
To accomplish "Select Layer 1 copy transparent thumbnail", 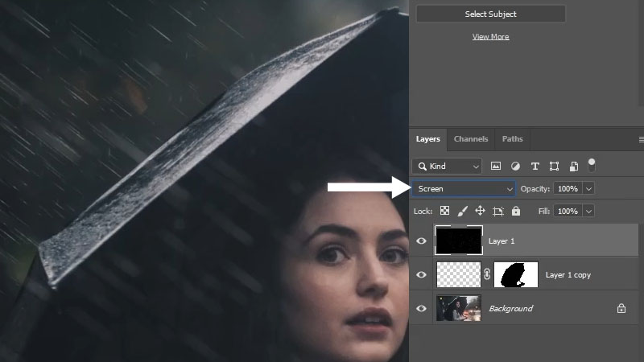I will pyautogui.click(x=458, y=274).
